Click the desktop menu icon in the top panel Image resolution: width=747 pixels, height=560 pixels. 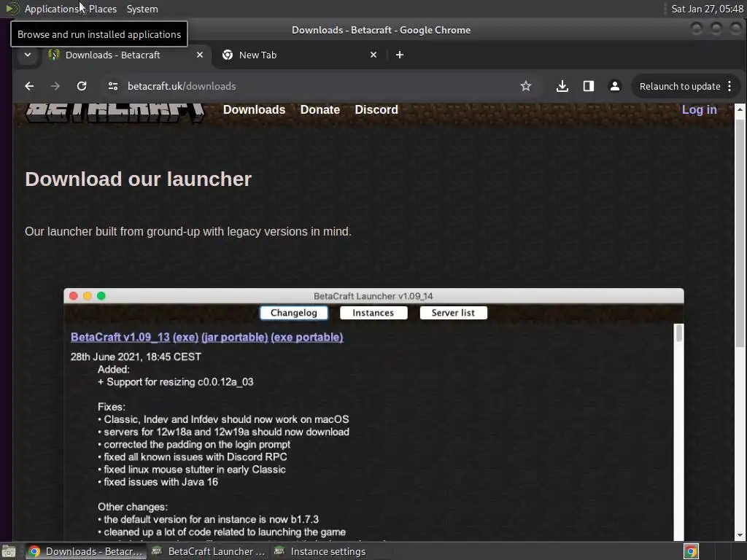pos(12,9)
